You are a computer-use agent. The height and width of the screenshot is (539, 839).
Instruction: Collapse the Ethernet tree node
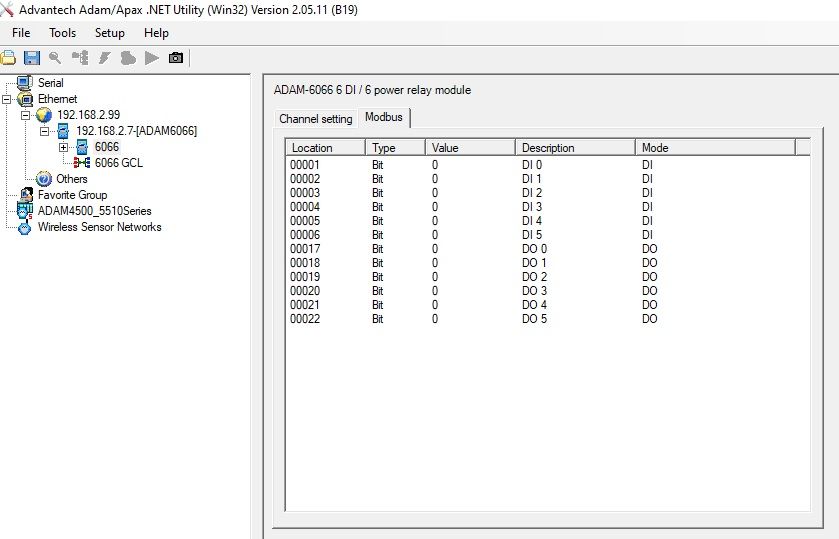[6, 99]
